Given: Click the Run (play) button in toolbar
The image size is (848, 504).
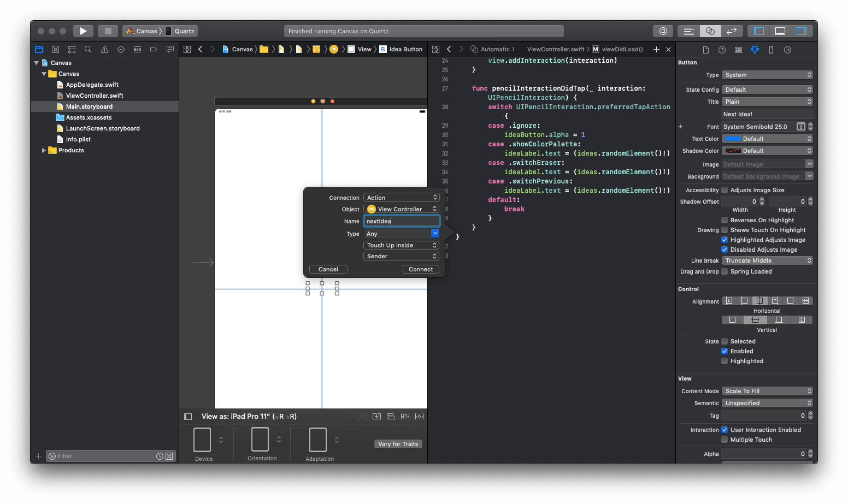Looking at the screenshot, I should pos(83,31).
